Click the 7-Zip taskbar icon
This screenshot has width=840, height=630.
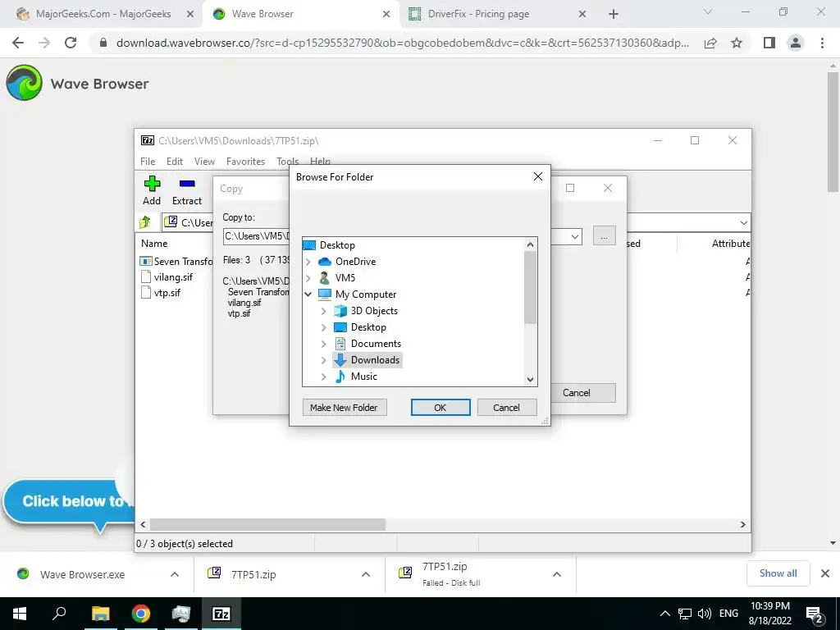[x=221, y=614]
